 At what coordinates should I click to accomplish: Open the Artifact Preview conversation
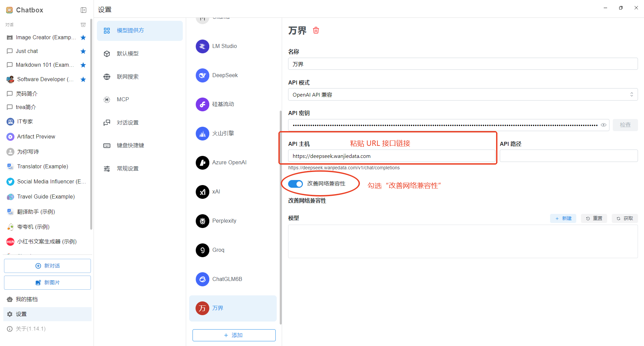[x=46, y=136]
